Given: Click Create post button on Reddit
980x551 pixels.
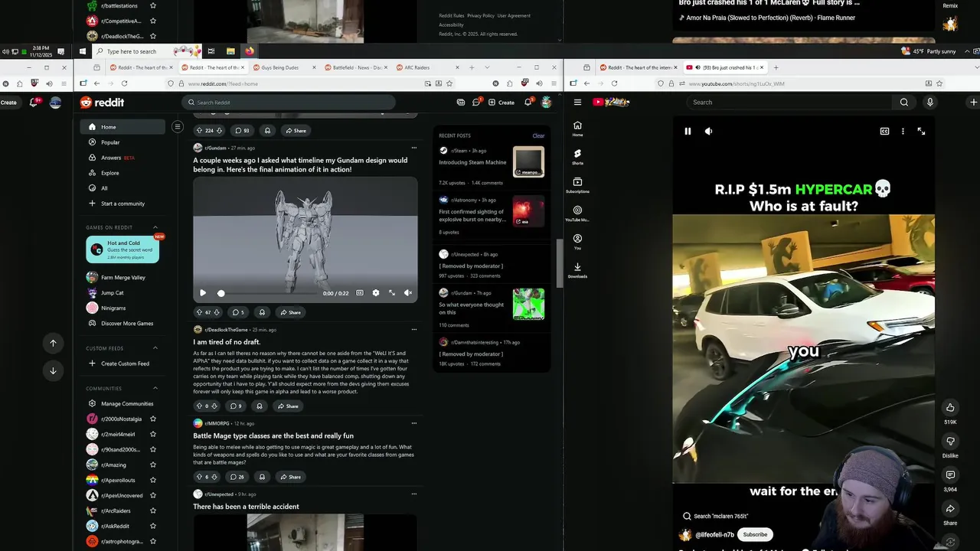Looking at the screenshot, I should point(501,102).
